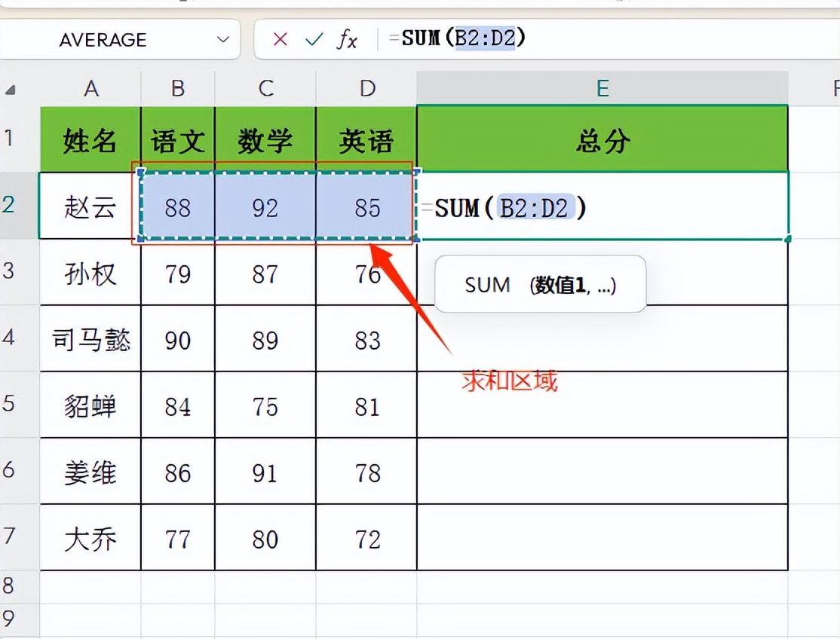This screenshot has width=840, height=639.
Task: Select column B header
Action: [x=178, y=88]
